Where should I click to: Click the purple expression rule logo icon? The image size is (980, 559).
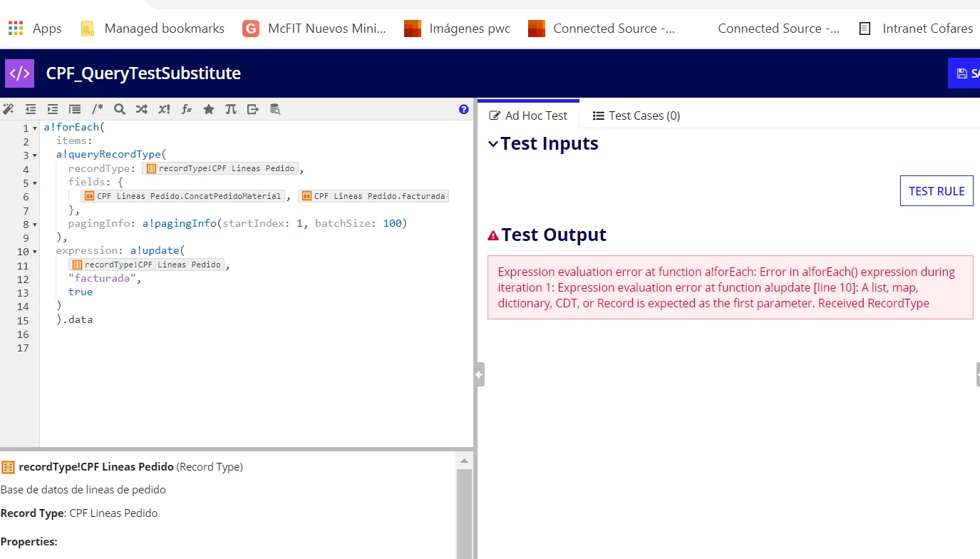pyautogui.click(x=20, y=73)
